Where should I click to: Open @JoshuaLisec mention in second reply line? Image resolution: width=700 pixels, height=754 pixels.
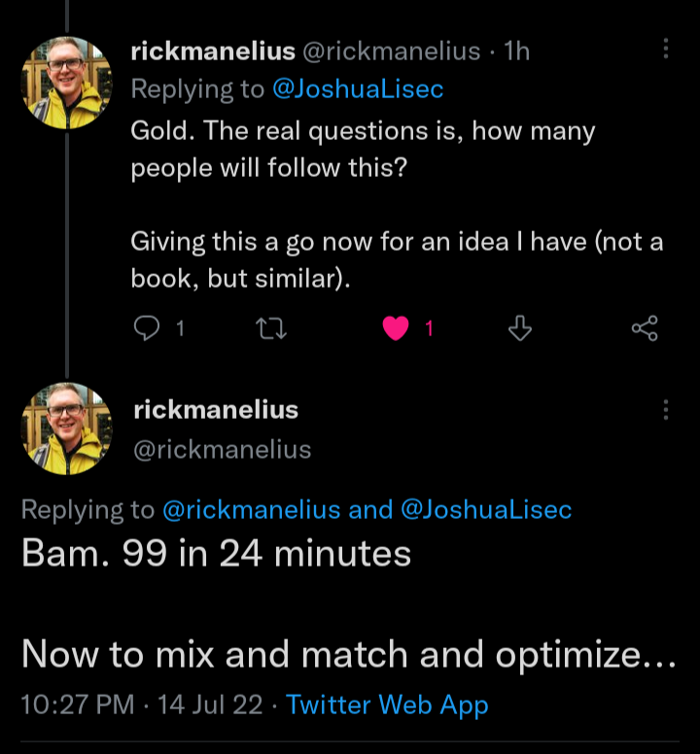pos(485,509)
